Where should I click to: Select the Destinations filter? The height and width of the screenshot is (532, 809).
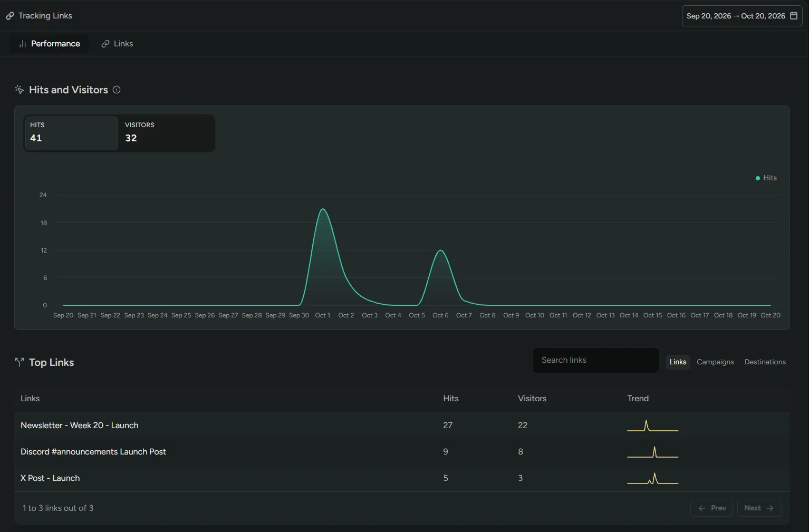pos(765,362)
